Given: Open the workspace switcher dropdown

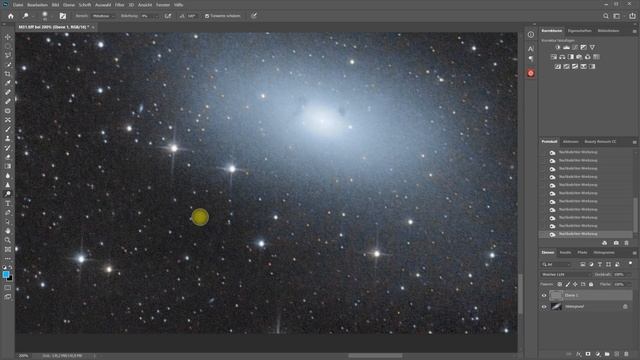Looking at the screenshot, I should (618, 16).
